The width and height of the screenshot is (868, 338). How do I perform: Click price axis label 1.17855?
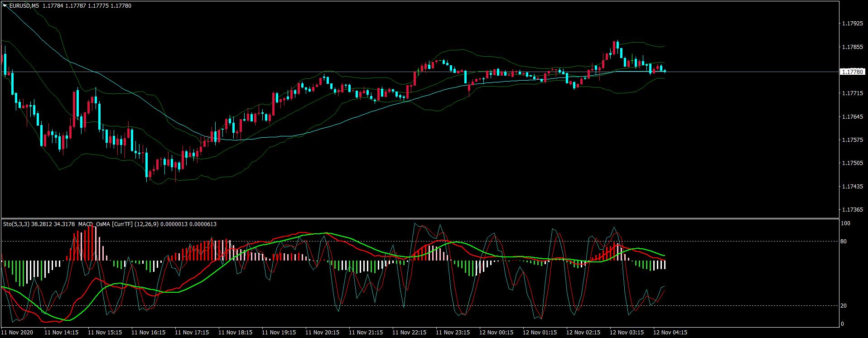[x=852, y=47]
